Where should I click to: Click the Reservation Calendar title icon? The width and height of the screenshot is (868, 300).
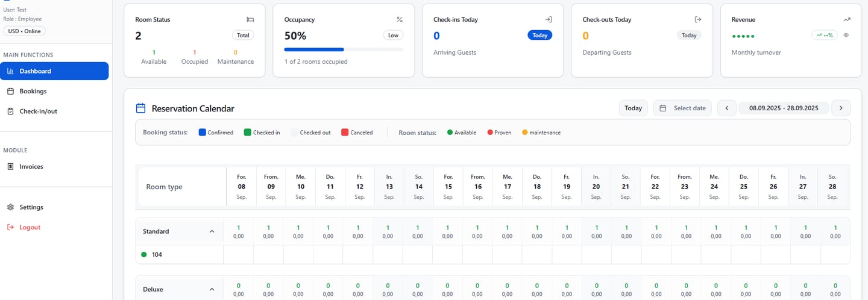pos(140,108)
